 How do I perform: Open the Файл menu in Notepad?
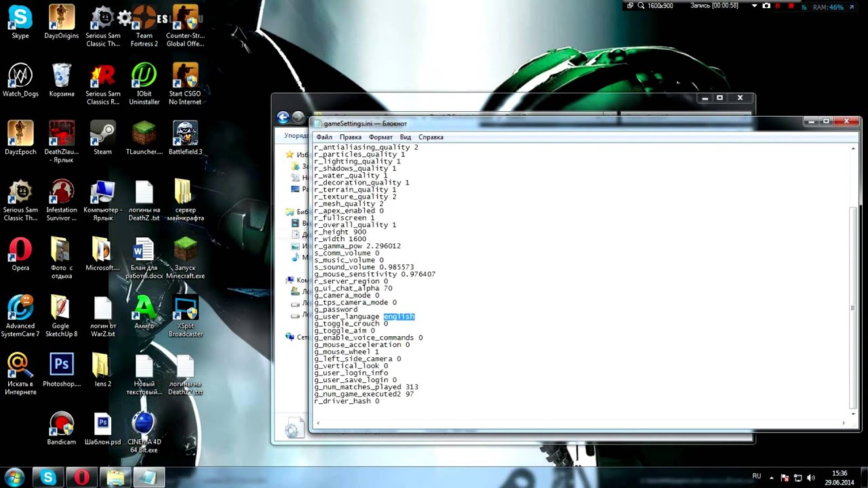click(324, 137)
